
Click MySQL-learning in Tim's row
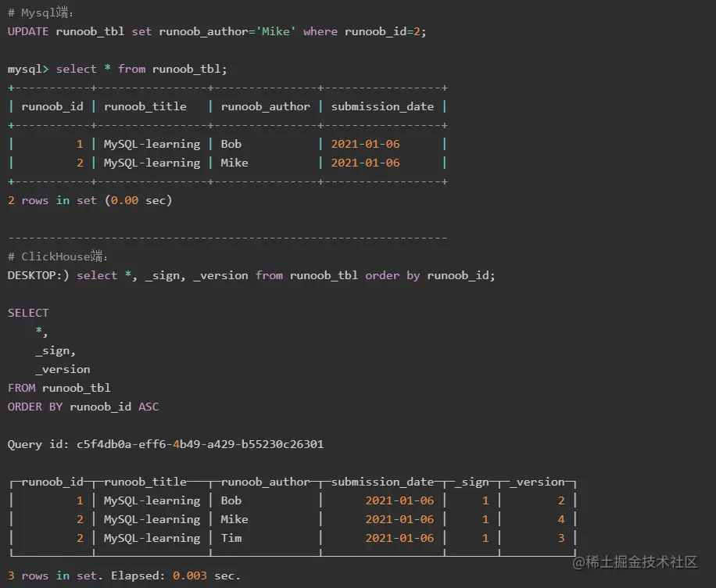tap(152, 538)
